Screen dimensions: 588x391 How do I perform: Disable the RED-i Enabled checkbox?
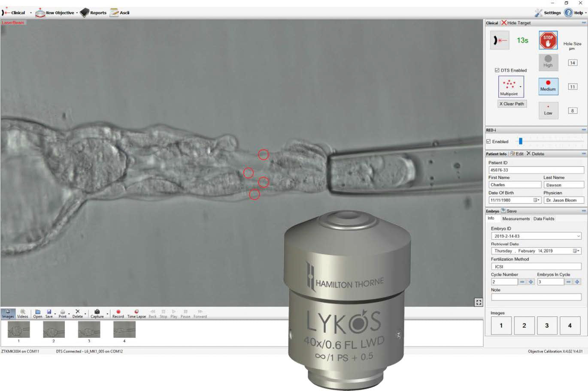488,141
